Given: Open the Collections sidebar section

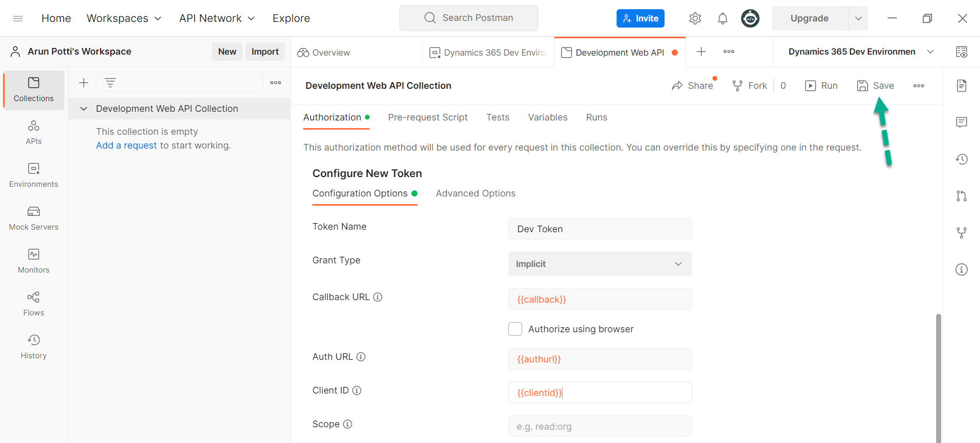Looking at the screenshot, I should coord(34,90).
